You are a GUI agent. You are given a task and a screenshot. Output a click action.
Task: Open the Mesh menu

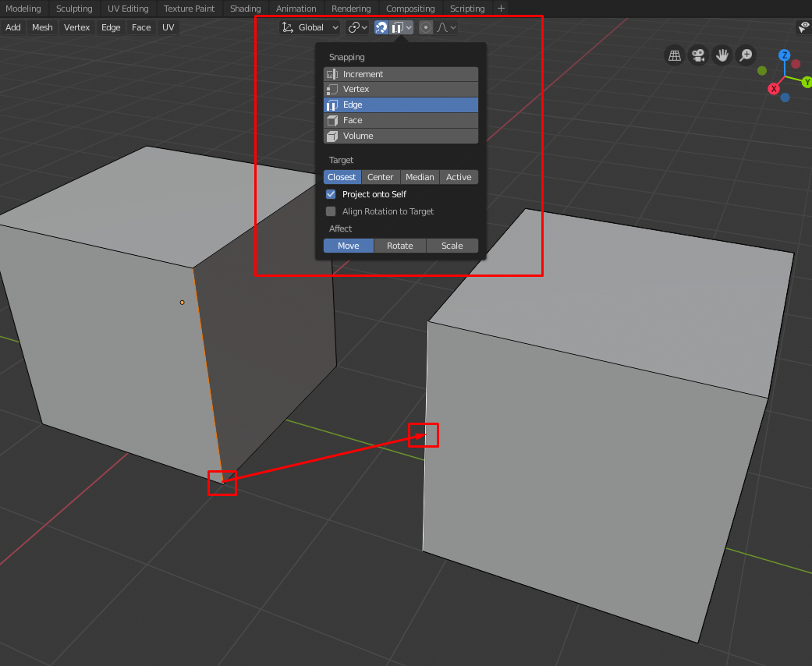coord(42,27)
